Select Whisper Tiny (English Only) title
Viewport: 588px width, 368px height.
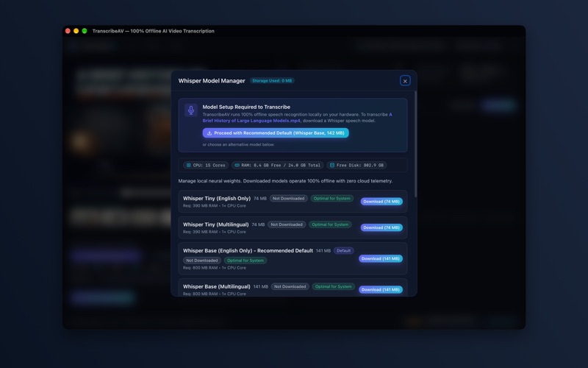pyautogui.click(x=217, y=198)
